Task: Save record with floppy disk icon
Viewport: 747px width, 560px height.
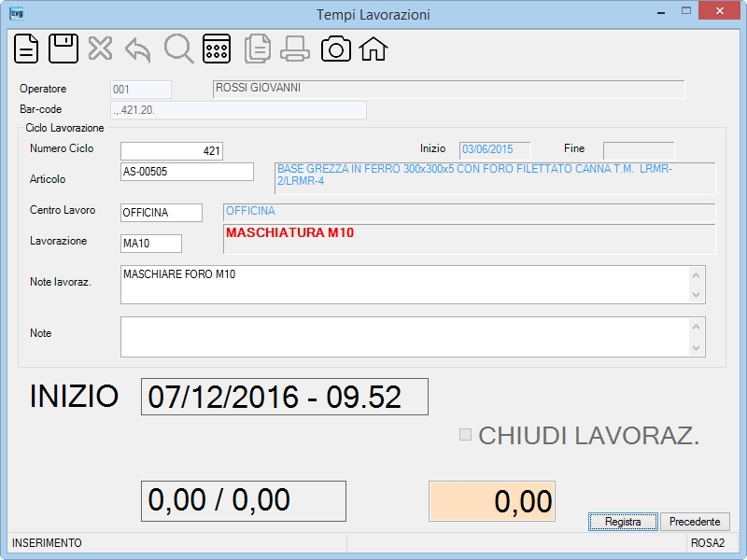Action: tap(63, 49)
